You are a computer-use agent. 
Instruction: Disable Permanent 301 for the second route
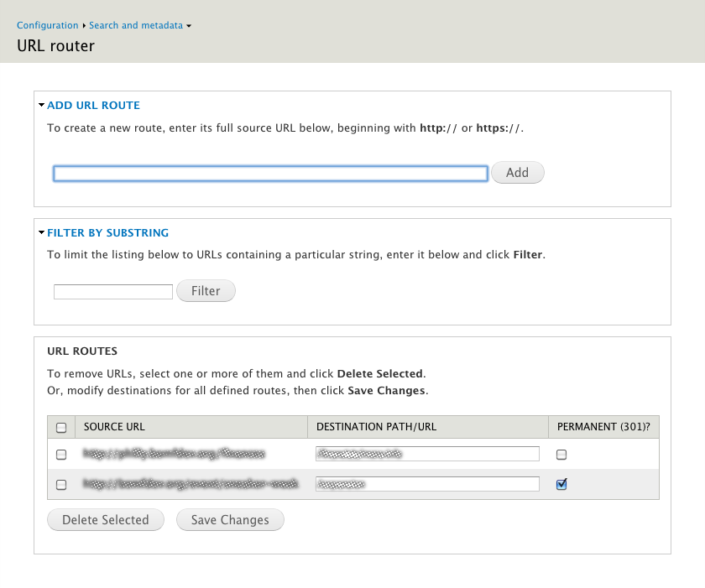click(x=561, y=484)
